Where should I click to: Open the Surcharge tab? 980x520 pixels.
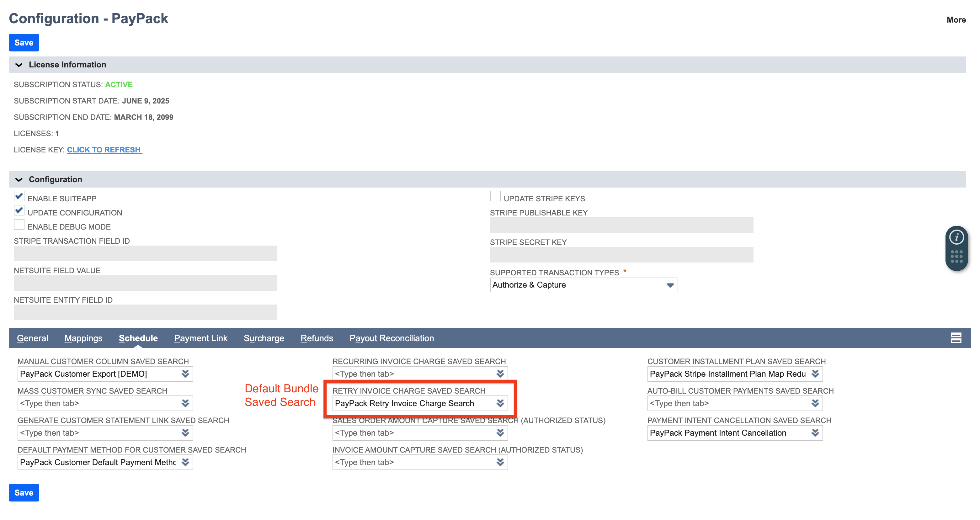coord(264,338)
